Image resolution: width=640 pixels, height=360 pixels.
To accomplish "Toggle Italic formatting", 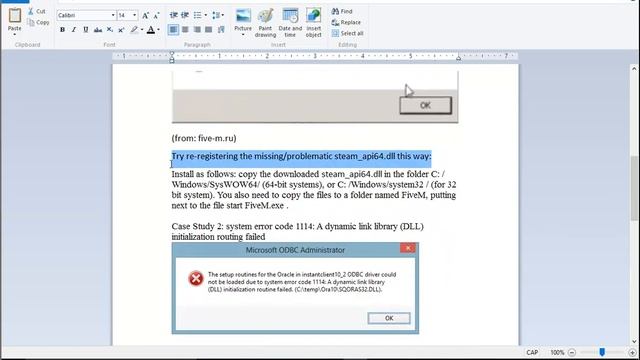I will (x=74, y=29).
